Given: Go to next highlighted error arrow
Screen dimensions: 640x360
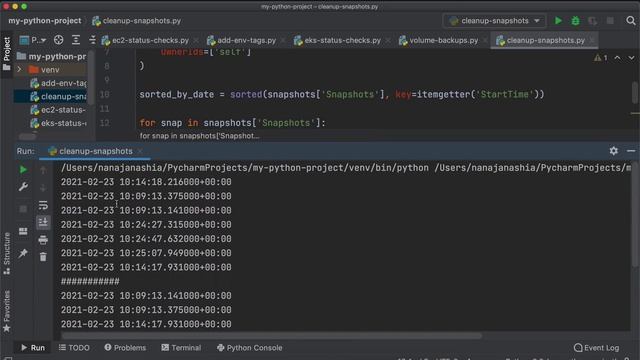Looking at the screenshot, I should coord(631,58).
